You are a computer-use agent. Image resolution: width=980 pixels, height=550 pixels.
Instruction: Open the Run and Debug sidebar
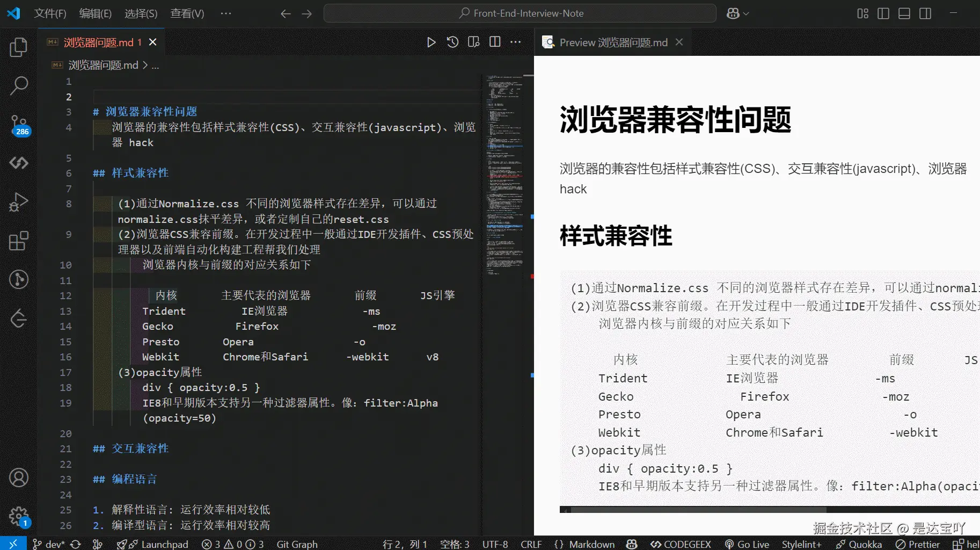click(19, 201)
